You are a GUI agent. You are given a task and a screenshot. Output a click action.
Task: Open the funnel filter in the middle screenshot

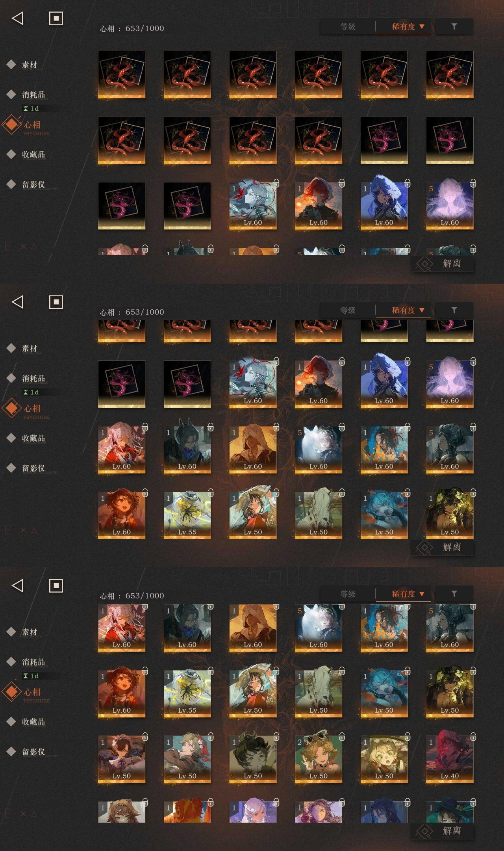[x=454, y=310]
